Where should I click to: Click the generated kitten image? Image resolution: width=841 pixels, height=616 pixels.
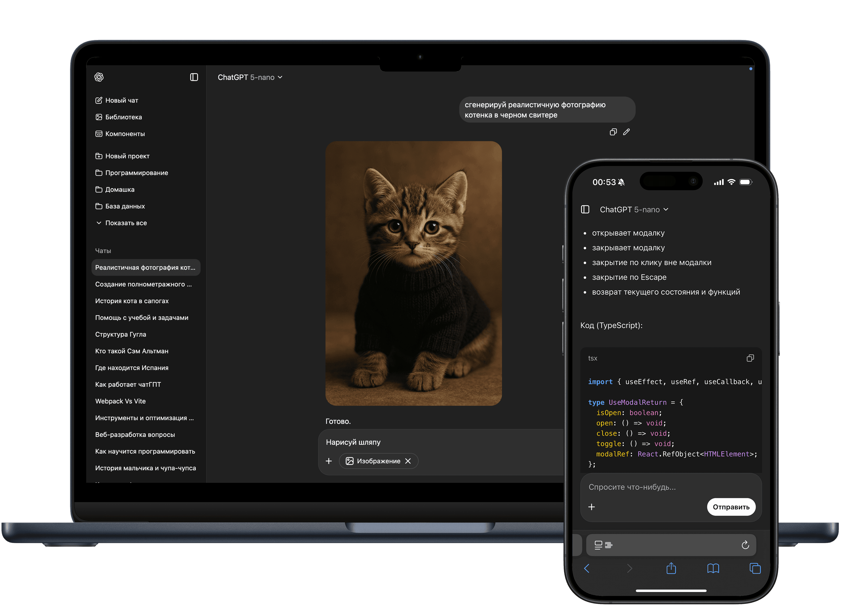tap(413, 273)
